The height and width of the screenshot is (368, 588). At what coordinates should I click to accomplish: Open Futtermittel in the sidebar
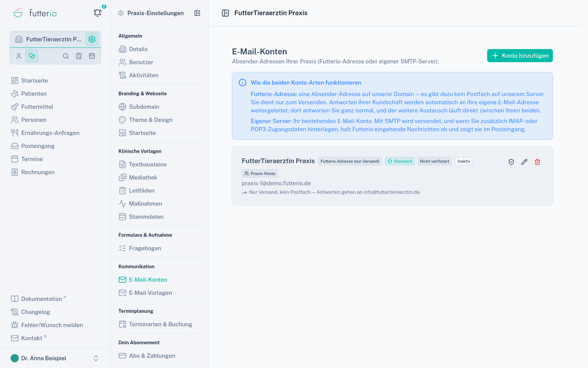32,107
